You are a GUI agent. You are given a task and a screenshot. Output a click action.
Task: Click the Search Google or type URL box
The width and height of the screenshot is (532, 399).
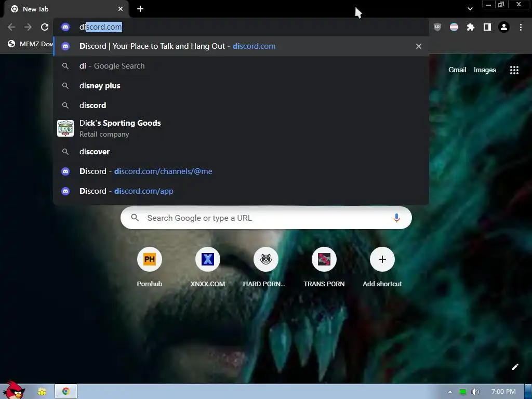(266, 218)
